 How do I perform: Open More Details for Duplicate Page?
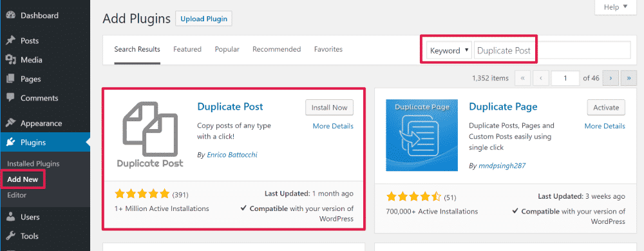(x=605, y=126)
